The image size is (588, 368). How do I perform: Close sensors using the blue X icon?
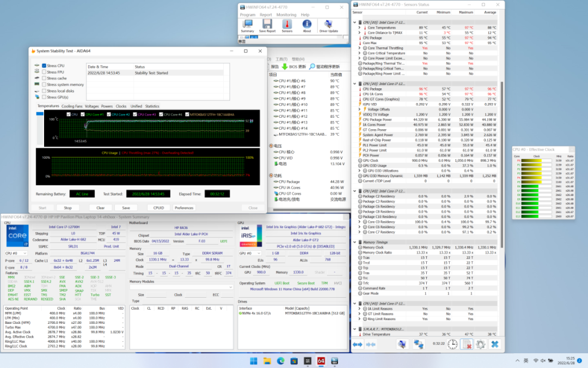point(494,344)
